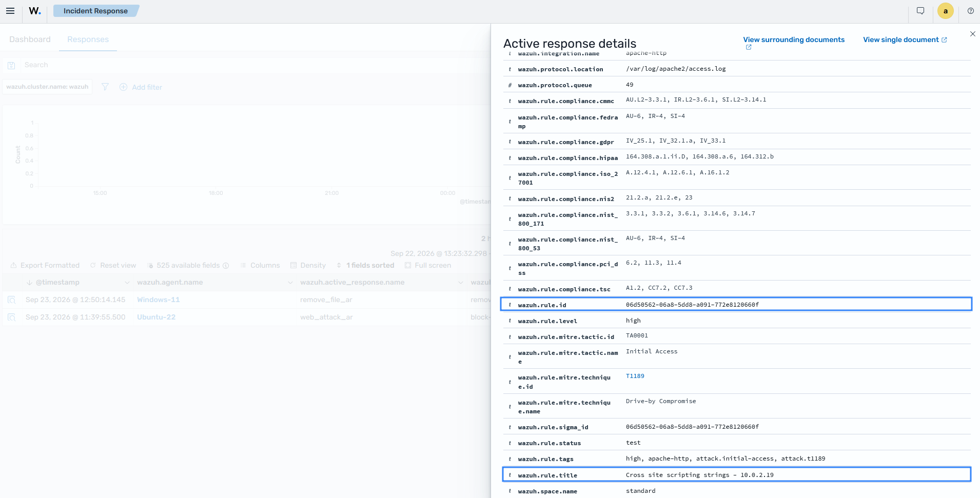Click the wazuh.rule.level value high
980x498 pixels.
coord(633,321)
